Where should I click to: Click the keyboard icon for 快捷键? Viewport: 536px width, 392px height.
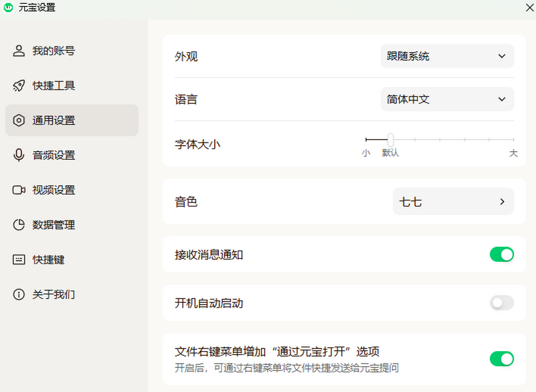coord(19,260)
